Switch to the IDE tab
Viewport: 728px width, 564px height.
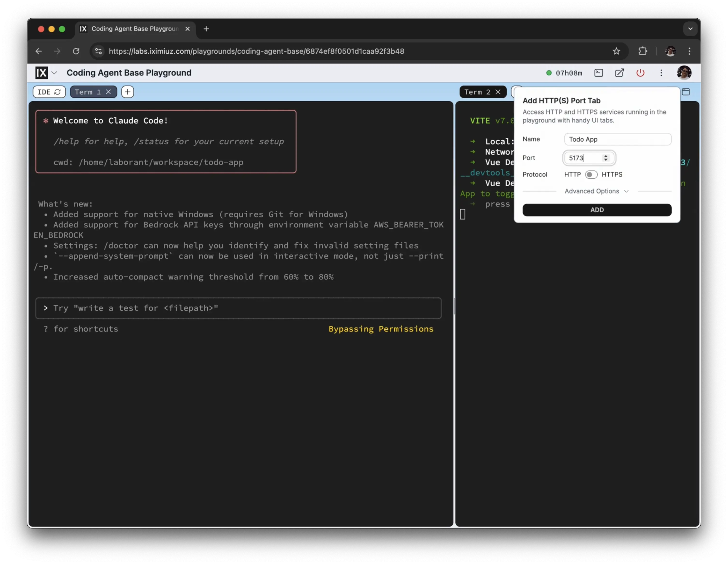(x=44, y=92)
